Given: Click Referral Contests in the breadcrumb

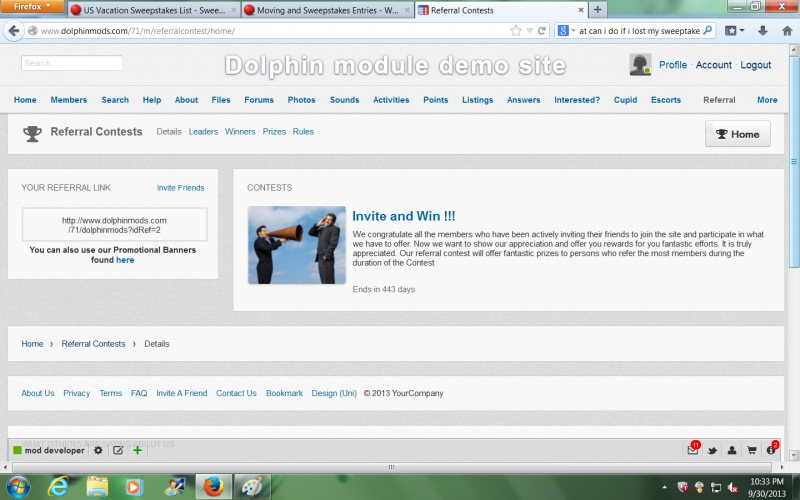Looking at the screenshot, I should (93, 344).
